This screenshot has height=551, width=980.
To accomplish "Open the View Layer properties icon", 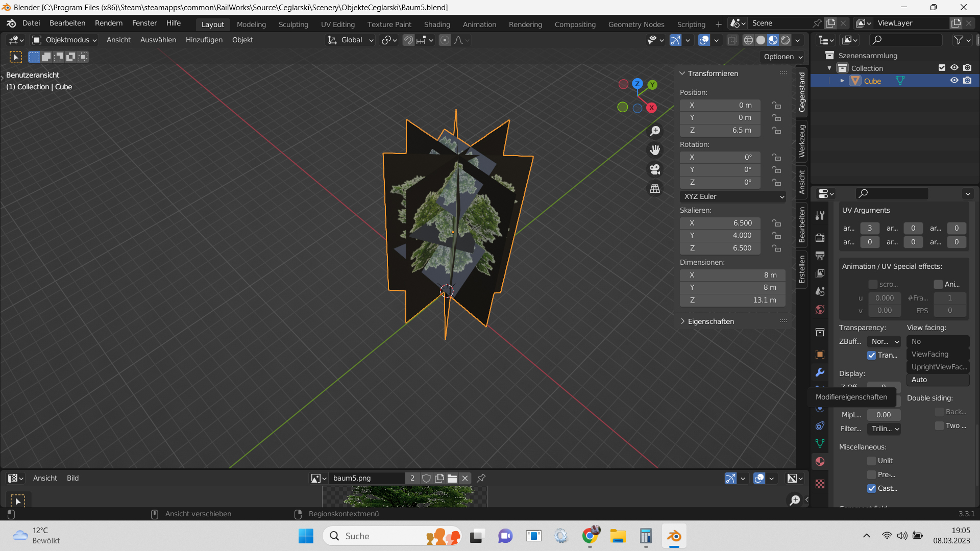I will point(820,273).
